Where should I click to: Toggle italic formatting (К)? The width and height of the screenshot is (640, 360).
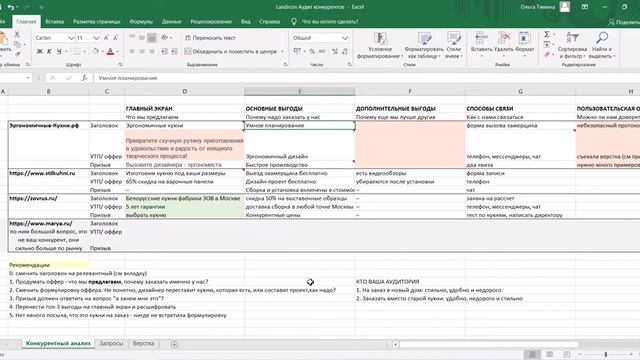coord(49,51)
